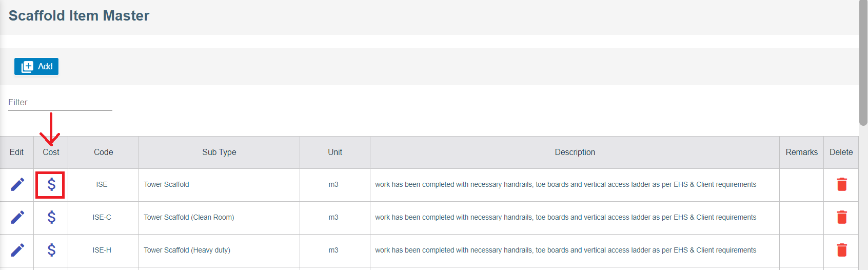Click the Unit column header
Screen dimensions: 868x270
[335, 152]
